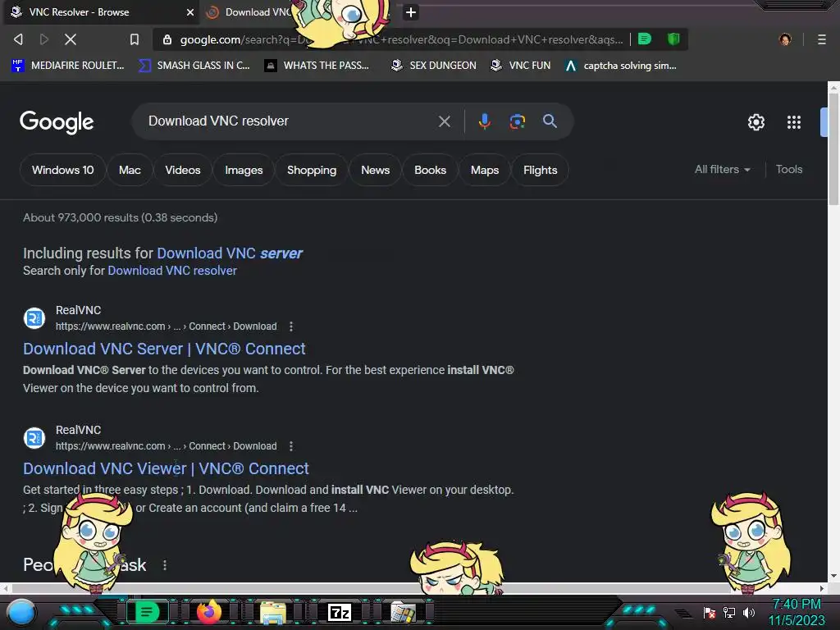
Task: Submit search with magnifying glass icon
Action: [550, 121]
